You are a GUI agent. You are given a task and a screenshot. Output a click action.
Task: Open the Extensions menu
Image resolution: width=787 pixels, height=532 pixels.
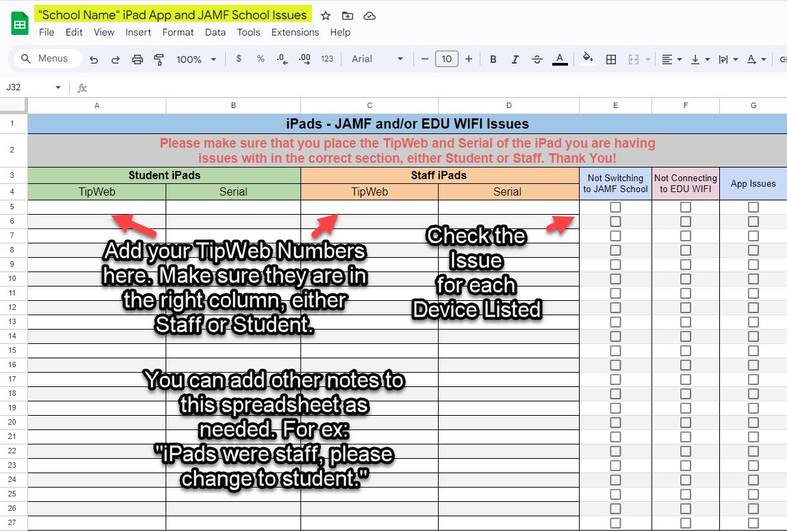coord(295,32)
